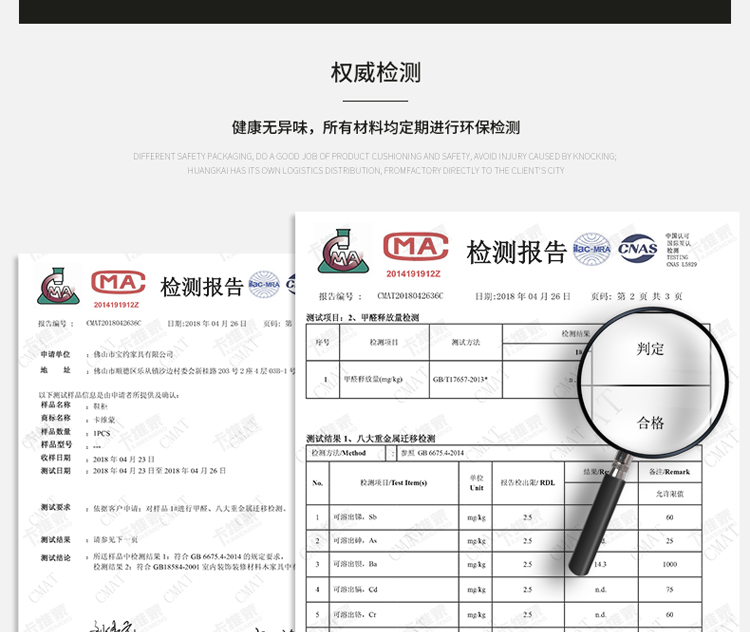Click the '2014191912Z' number under right MA logo
Viewport: 750px width, 632px height.
413,274
